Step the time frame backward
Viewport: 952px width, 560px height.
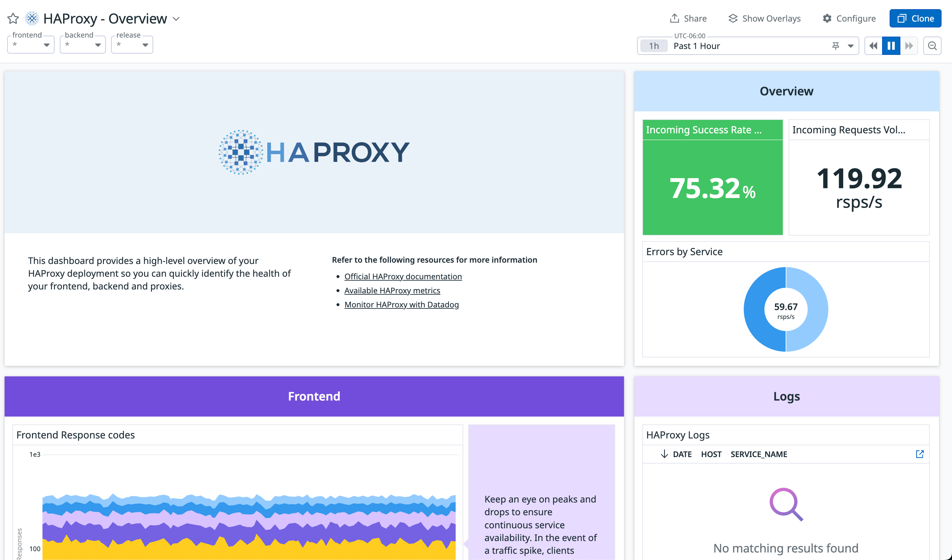pos(873,46)
